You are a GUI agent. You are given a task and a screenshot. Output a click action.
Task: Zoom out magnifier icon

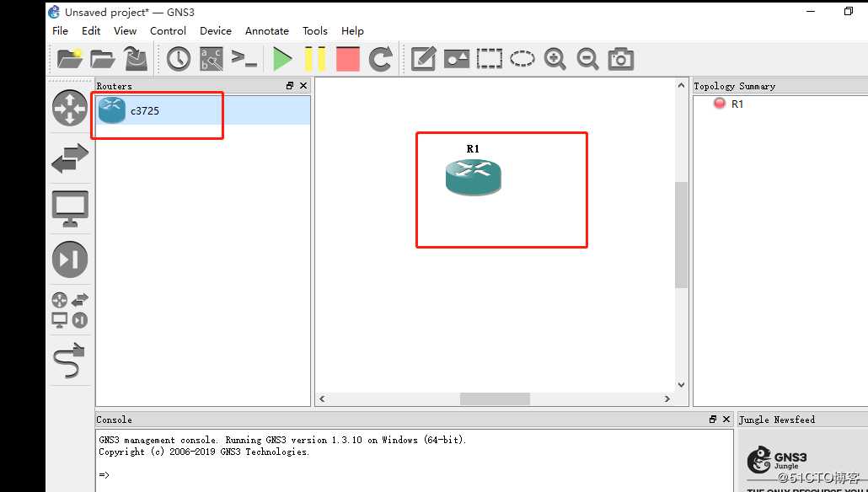point(588,59)
